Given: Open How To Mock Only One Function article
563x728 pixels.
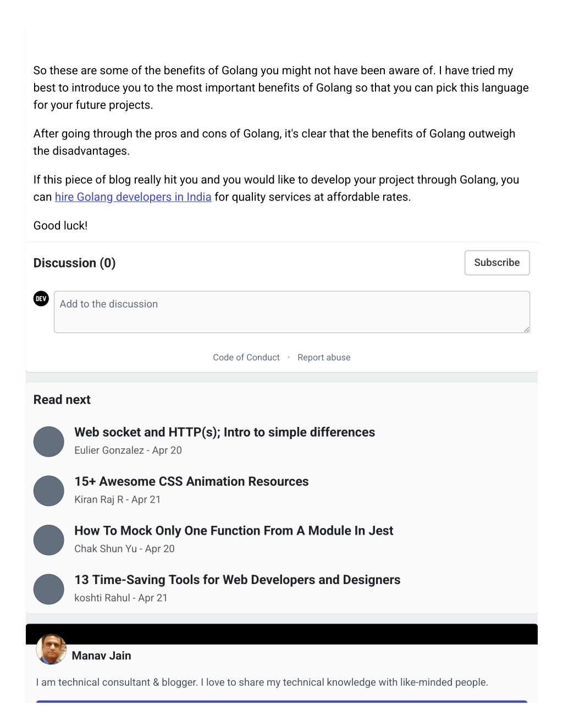Looking at the screenshot, I should coord(234,531).
